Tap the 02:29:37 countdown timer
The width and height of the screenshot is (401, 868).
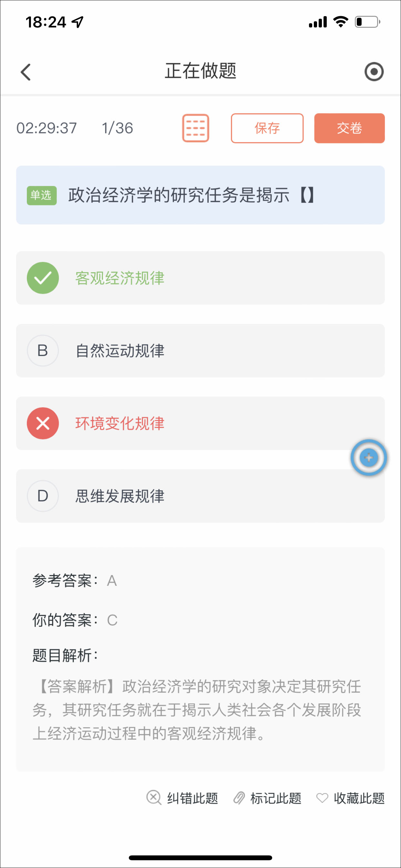(46, 128)
